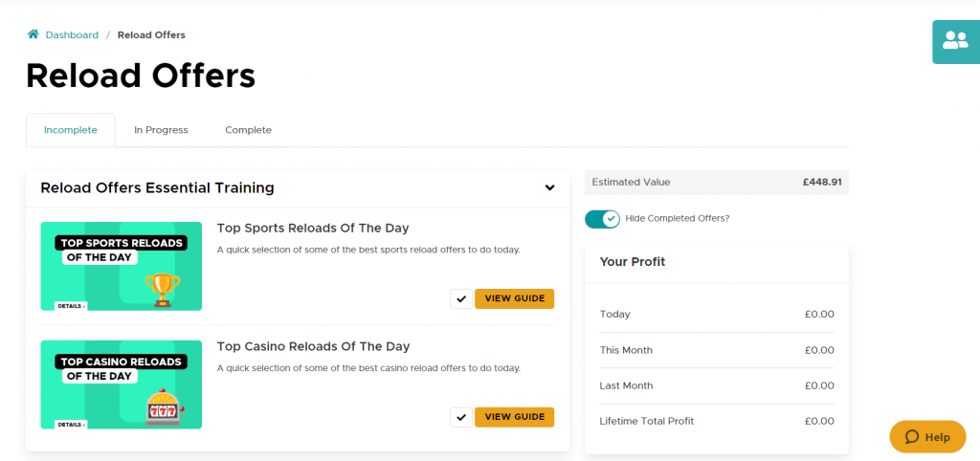Mark Top Sports Reloads as complete
Viewport: 980px width, 461px height.
click(x=461, y=298)
